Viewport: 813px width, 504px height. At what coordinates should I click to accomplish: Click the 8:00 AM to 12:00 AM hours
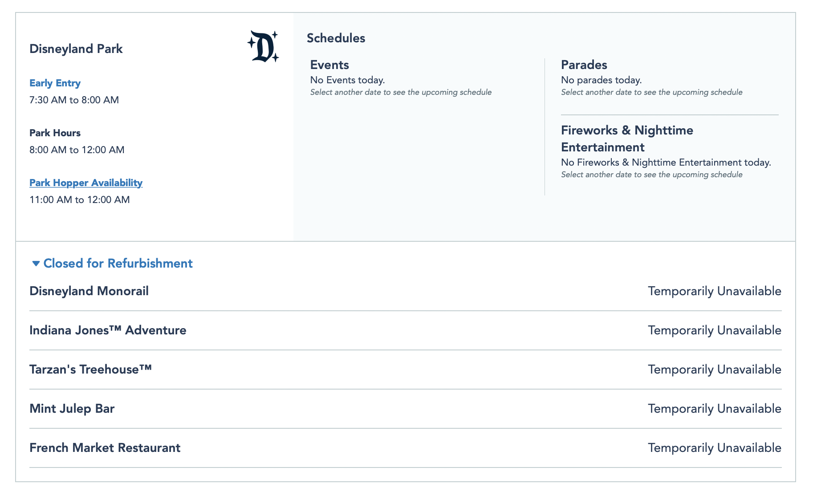point(77,150)
